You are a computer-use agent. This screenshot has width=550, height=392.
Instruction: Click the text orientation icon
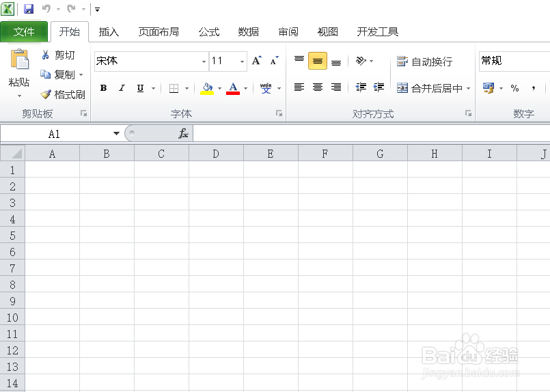pos(361,61)
